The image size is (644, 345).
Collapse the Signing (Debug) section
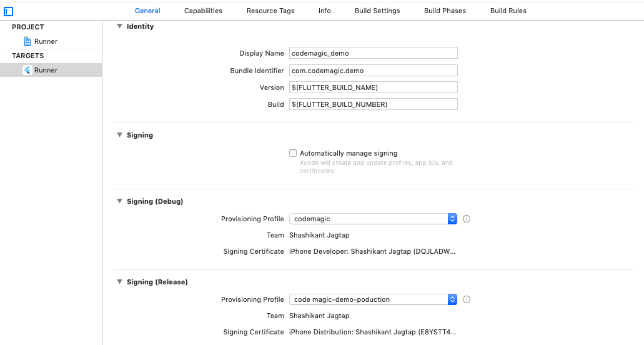pos(119,201)
